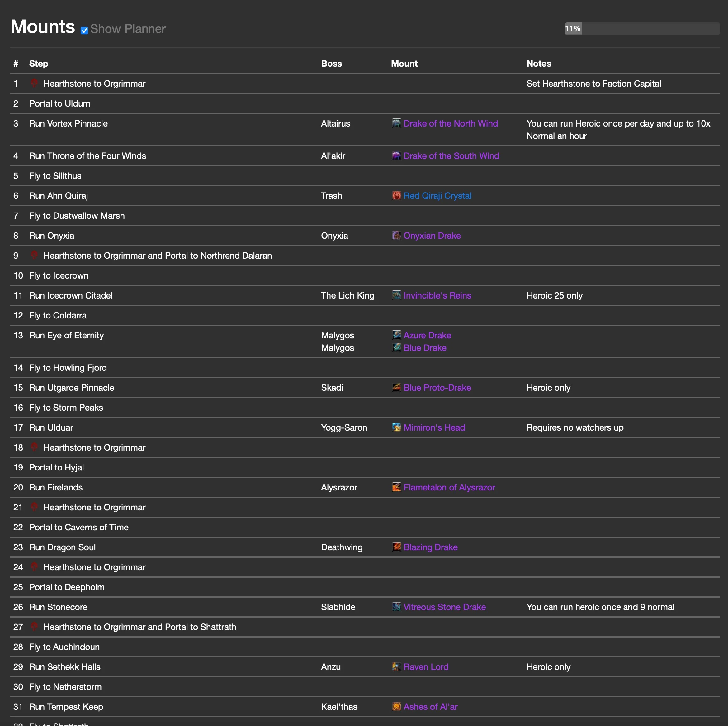Viewport: 728px width, 726px height.
Task: Select the 'Run Sethekk Halls' step
Action: [65, 667]
